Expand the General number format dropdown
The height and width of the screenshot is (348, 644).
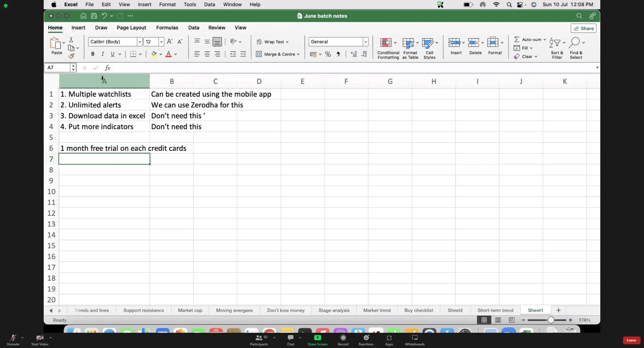coord(365,42)
